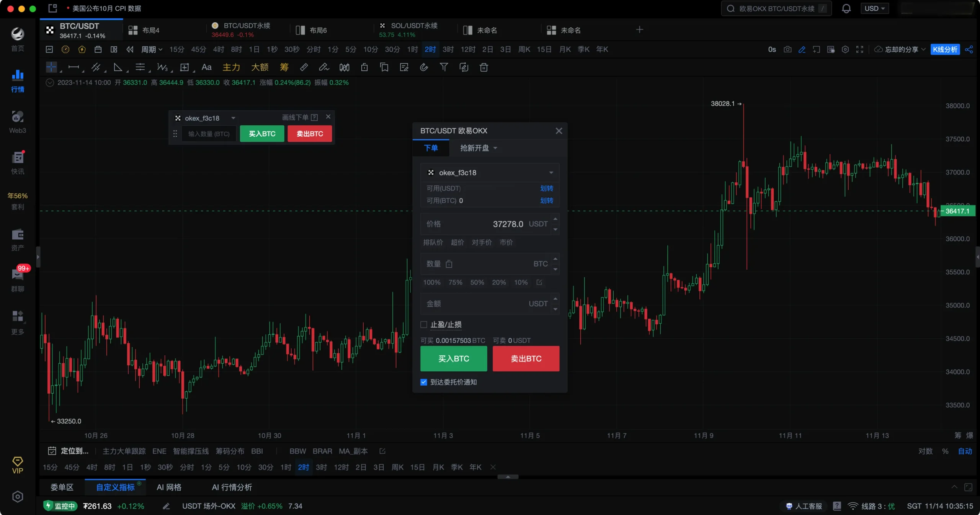Image resolution: width=980 pixels, height=515 pixels.
Task: Expand the 周期 period dropdown
Action: pyautogui.click(x=152, y=49)
